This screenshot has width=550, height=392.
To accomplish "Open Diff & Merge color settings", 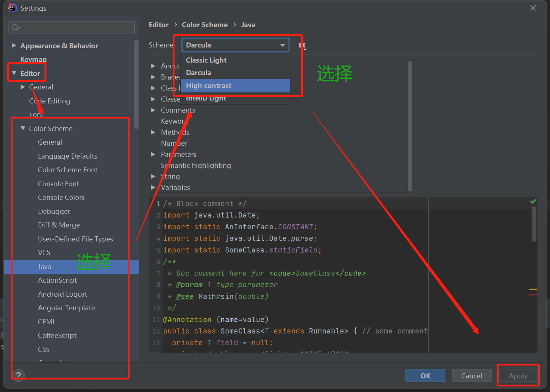I will tap(59, 225).
